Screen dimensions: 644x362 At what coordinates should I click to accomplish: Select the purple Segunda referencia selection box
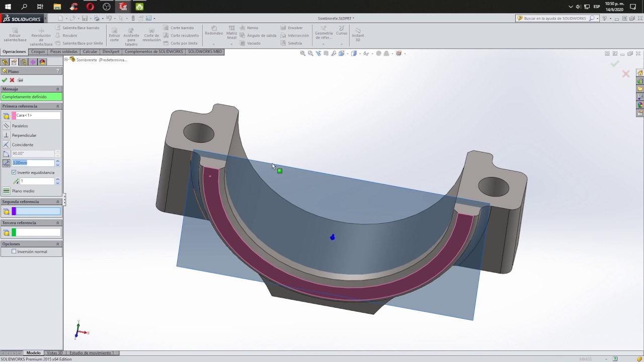(x=36, y=212)
